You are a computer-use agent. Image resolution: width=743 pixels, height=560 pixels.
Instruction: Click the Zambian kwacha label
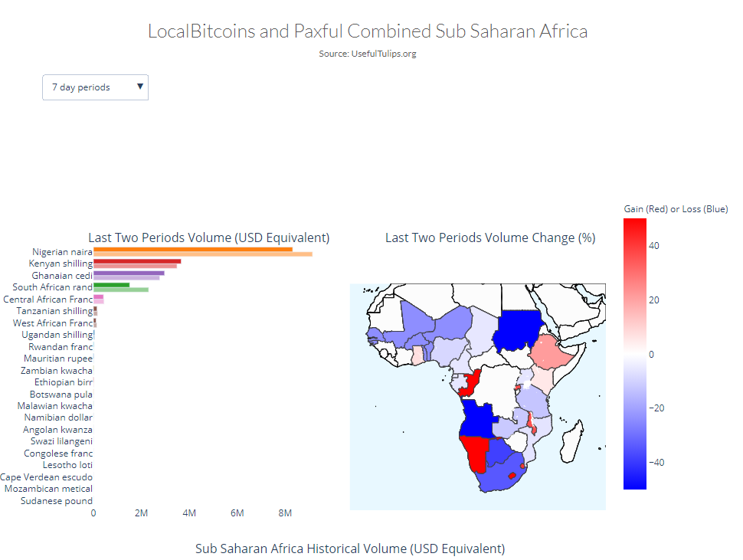(57, 371)
